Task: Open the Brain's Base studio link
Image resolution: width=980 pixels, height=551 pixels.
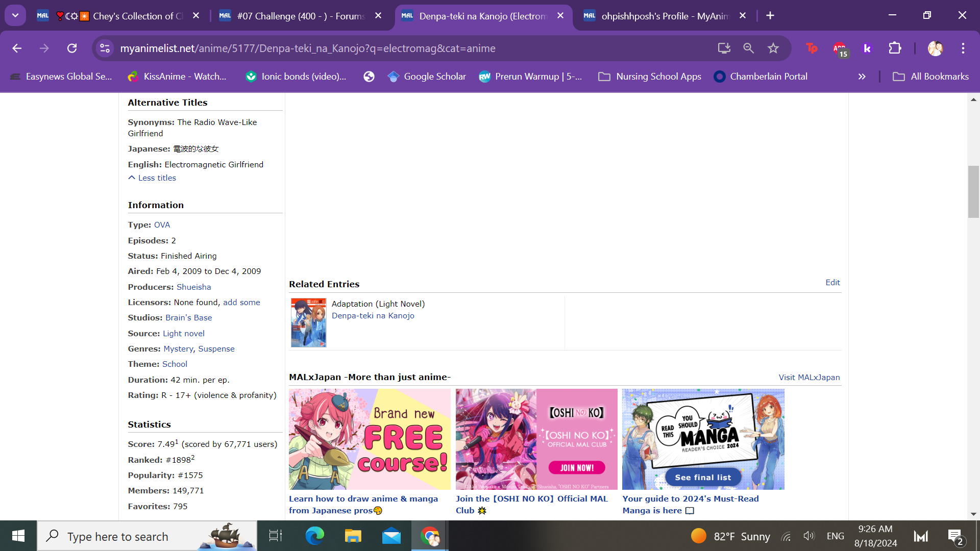Action: coord(188,318)
